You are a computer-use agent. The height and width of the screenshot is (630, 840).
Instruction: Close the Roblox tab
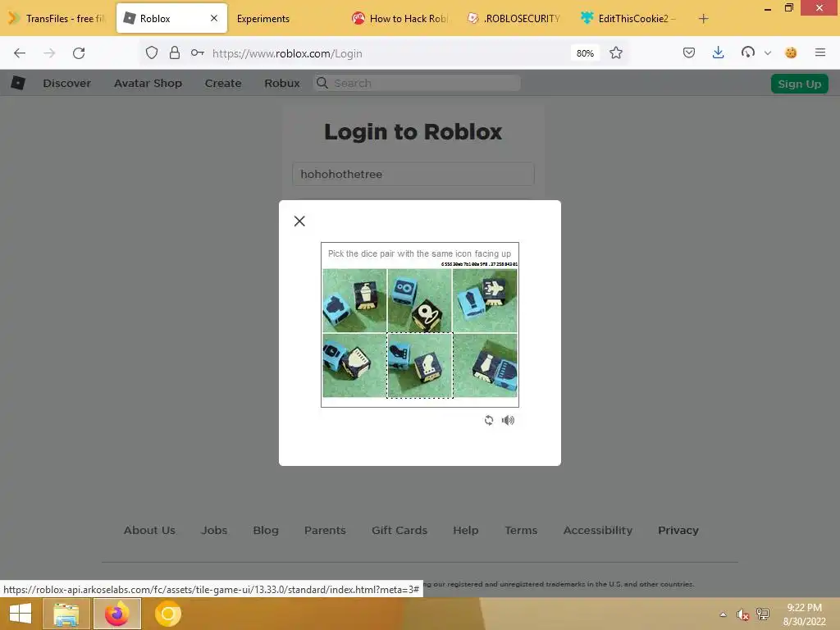(x=214, y=18)
